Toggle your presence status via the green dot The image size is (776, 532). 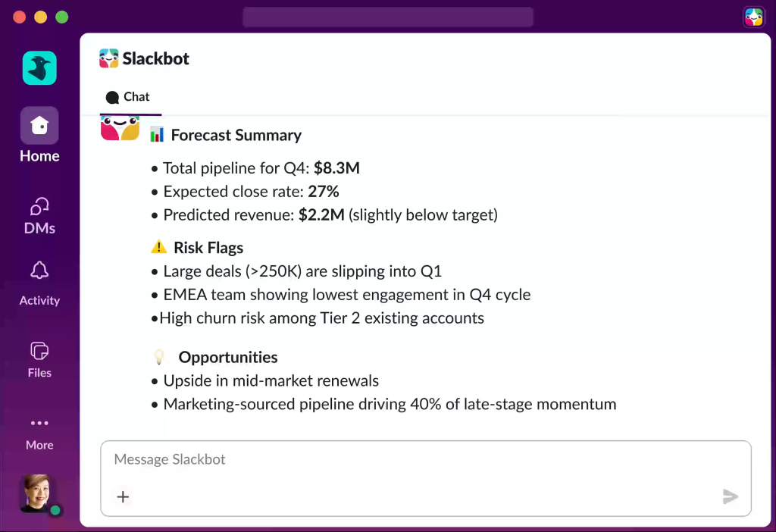(55, 511)
